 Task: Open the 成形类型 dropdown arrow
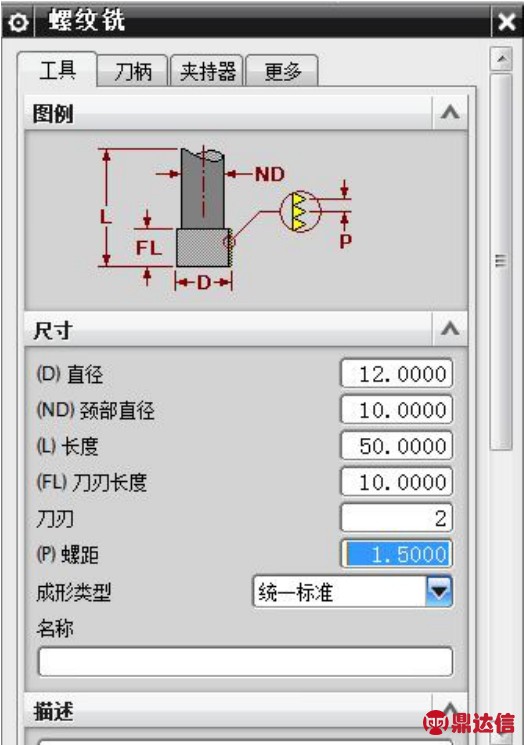439,592
